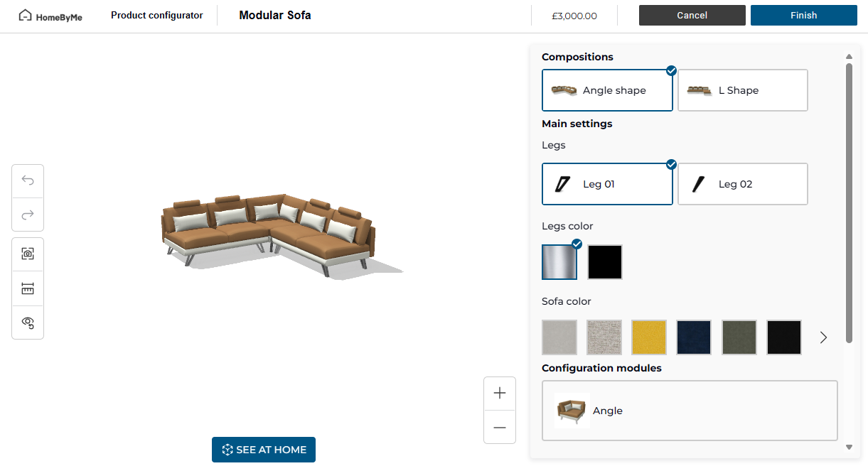Zoom in with the plus button

tap(500, 394)
